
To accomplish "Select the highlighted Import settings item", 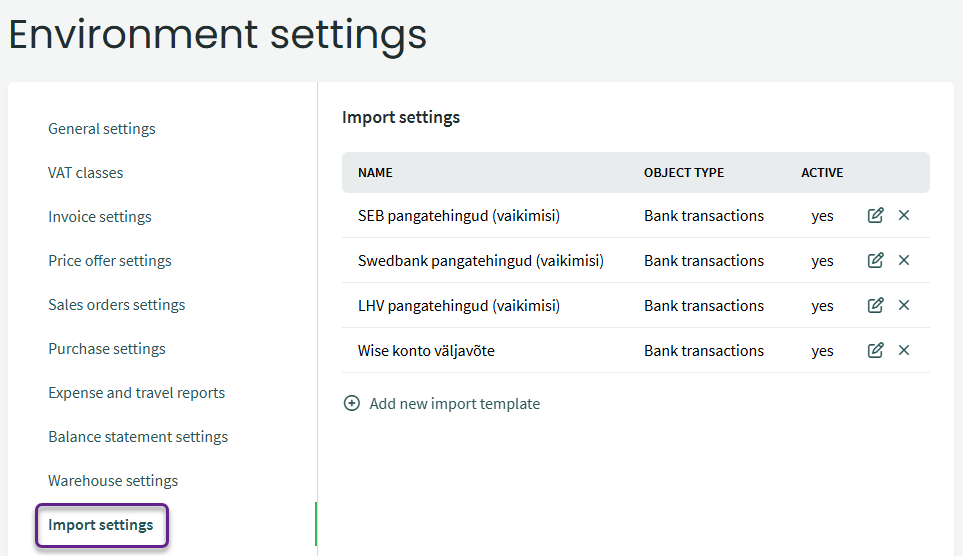I will pyautogui.click(x=101, y=525).
